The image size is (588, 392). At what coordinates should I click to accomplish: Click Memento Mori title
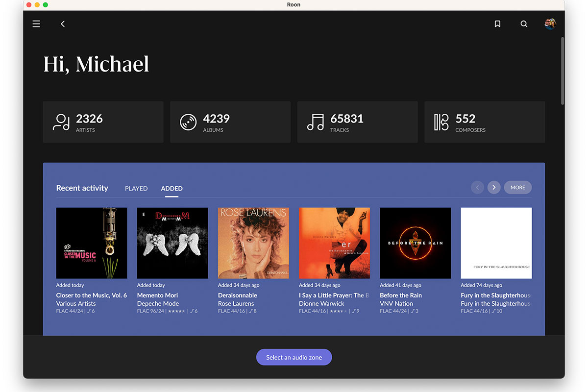tap(157, 295)
